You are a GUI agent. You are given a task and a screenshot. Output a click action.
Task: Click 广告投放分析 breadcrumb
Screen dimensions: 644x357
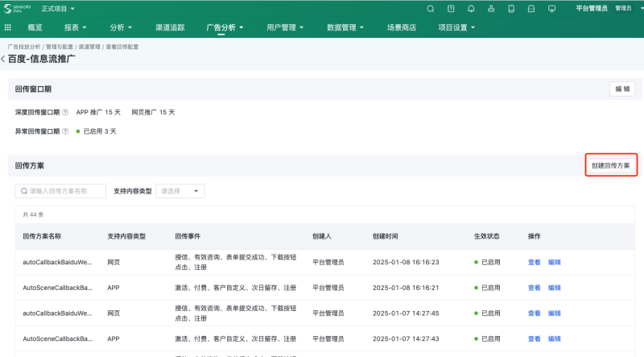pos(24,47)
